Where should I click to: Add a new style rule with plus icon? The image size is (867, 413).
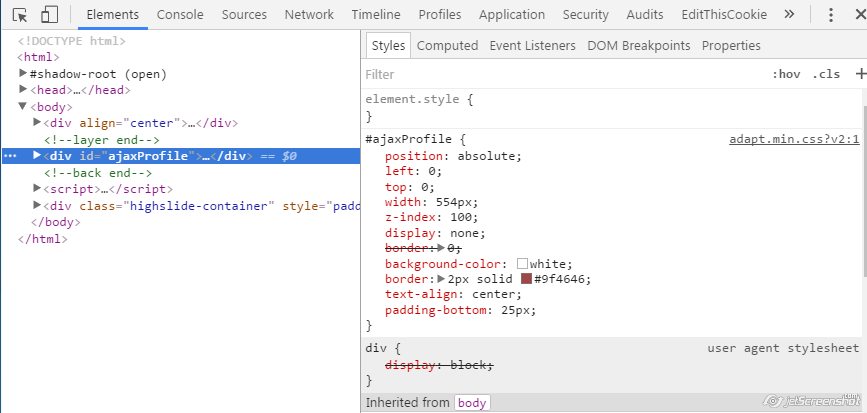[860, 74]
